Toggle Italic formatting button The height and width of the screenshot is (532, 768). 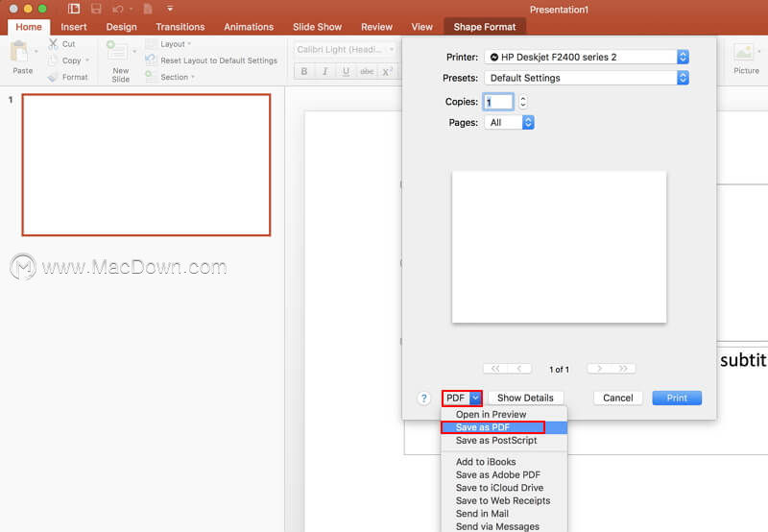click(324, 71)
